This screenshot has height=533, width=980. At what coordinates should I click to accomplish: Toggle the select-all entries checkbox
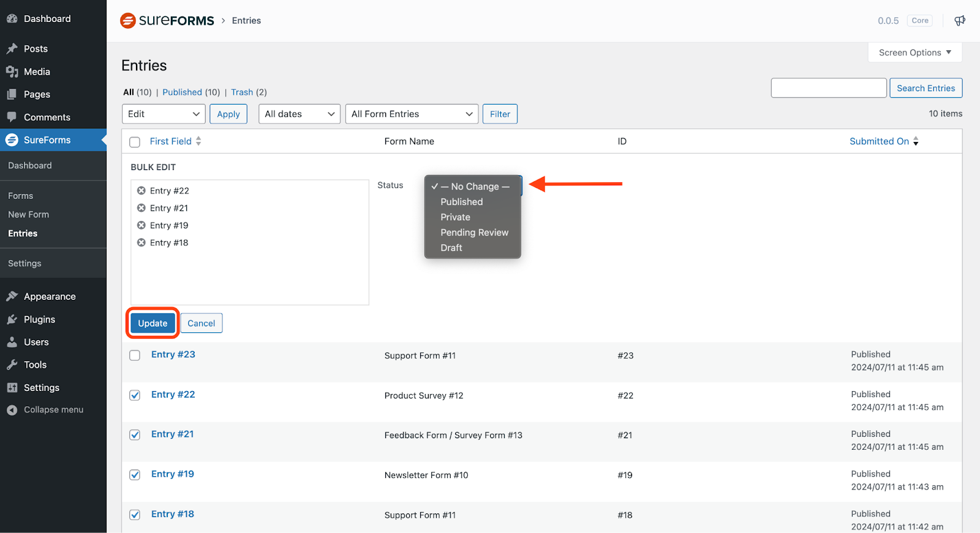pos(135,142)
